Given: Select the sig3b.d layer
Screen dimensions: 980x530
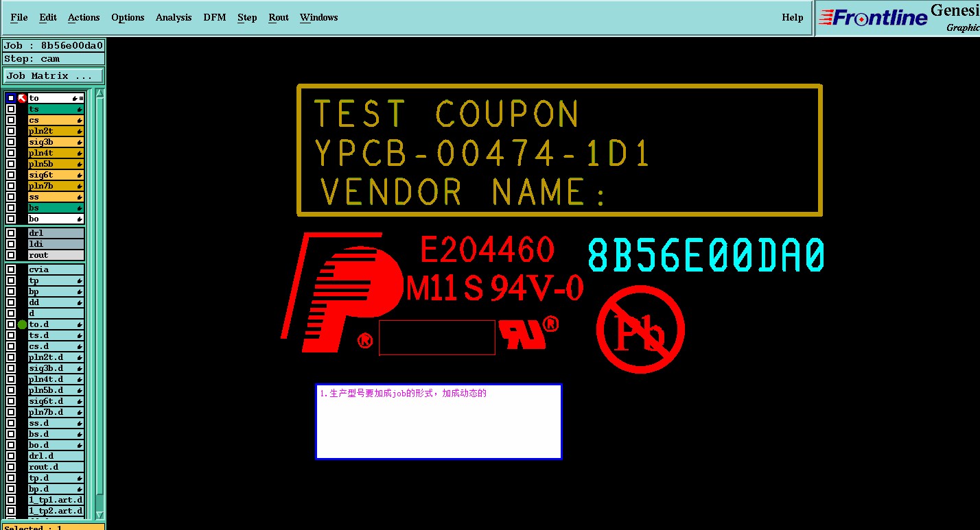Looking at the screenshot, I should 56,368.
